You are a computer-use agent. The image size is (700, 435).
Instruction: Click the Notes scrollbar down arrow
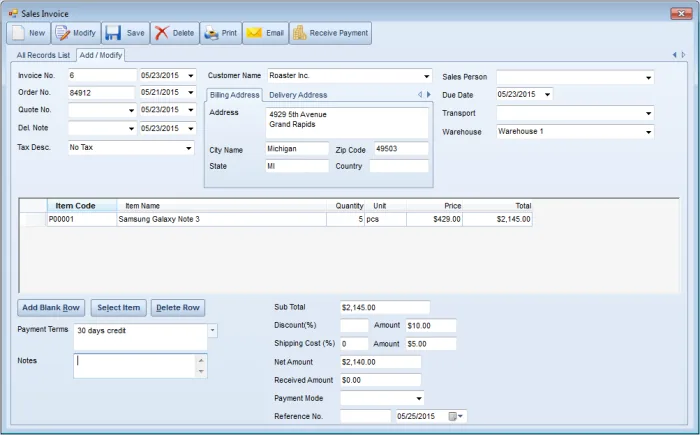point(201,372)
